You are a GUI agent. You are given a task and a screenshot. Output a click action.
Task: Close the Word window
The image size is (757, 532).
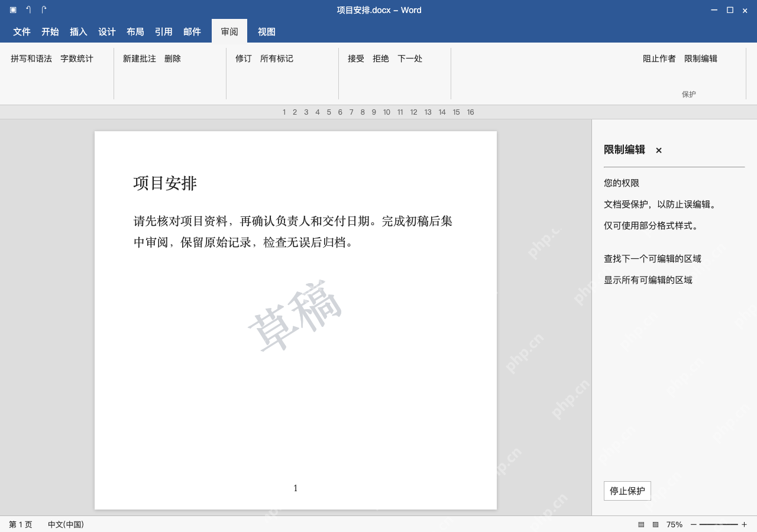point(745,11)
